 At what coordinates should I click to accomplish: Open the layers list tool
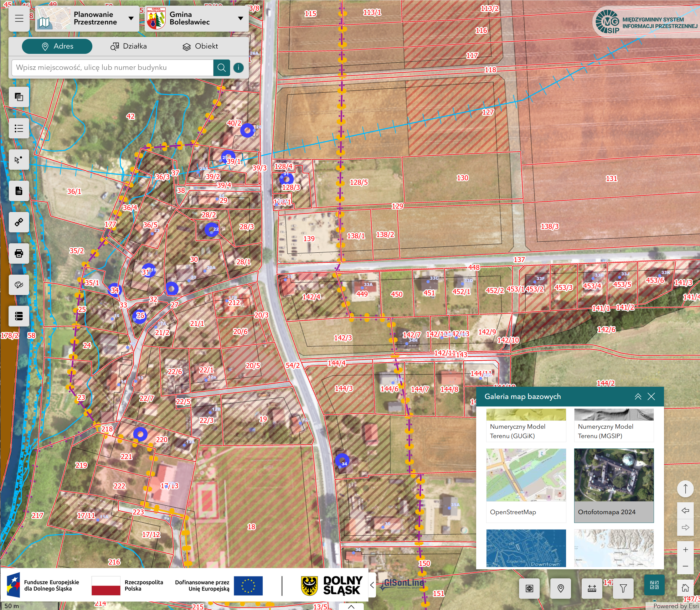click(19, 97)
